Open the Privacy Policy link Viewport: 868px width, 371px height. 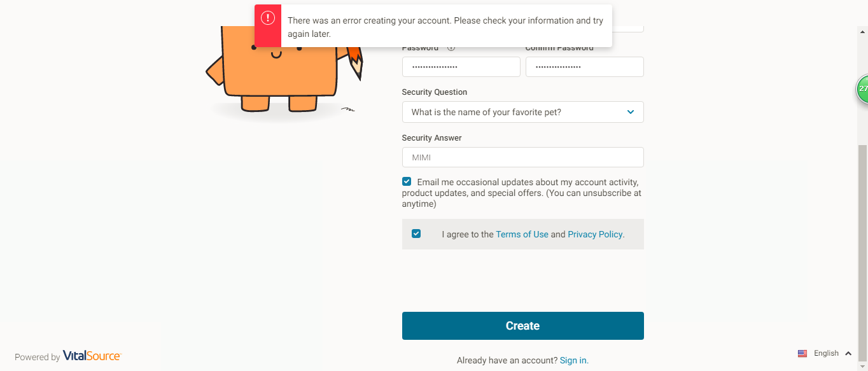(595, 234)
